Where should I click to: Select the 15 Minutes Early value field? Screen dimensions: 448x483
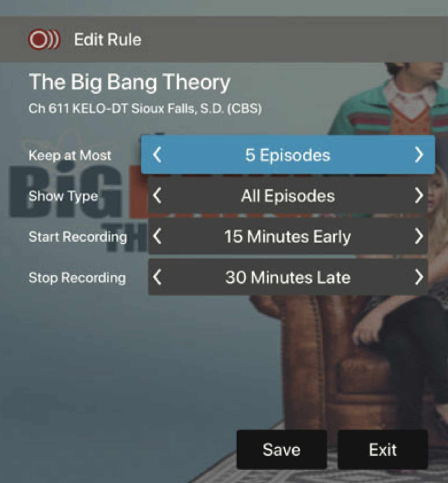(288, 236)
